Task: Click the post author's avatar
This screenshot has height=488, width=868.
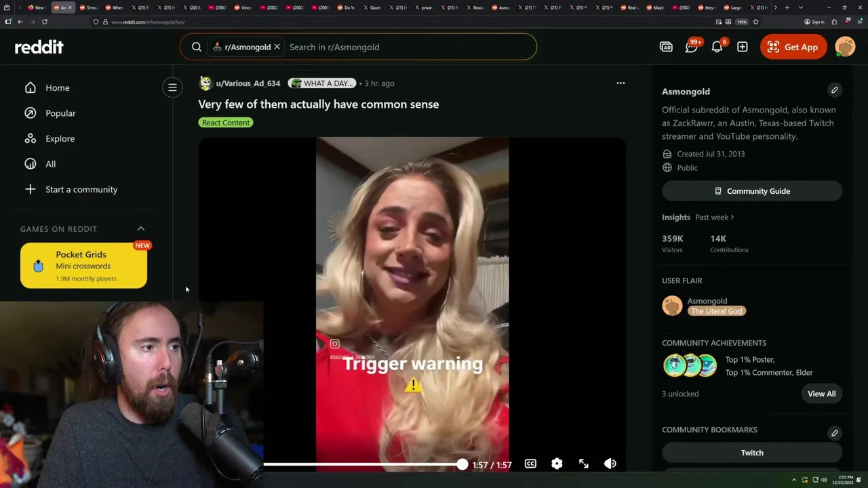Action: pos(205,83)
